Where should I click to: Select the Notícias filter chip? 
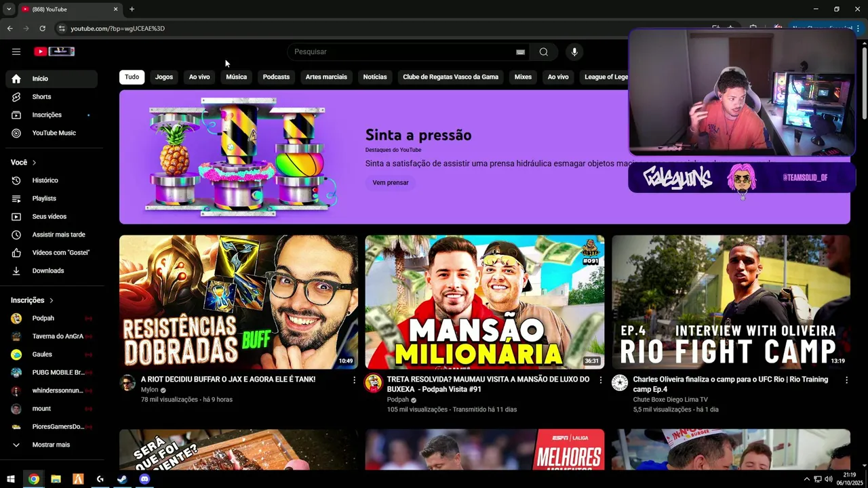(375, 77)
